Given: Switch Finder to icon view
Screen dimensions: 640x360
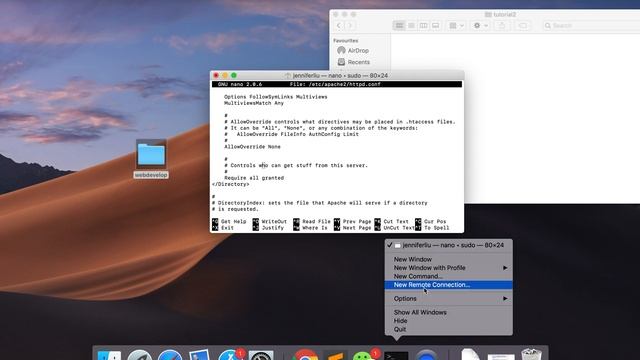Looking at the screenshot, I should pos(399,26).
